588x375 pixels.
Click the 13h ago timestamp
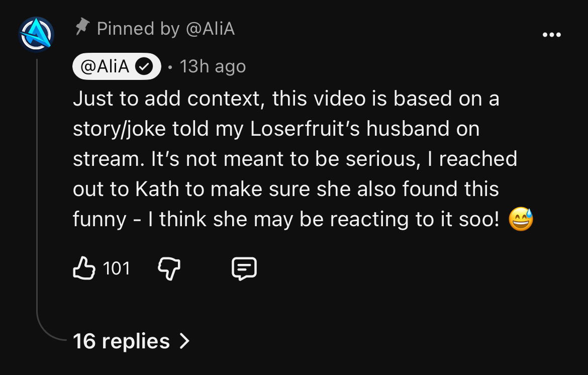click(213, 67)
